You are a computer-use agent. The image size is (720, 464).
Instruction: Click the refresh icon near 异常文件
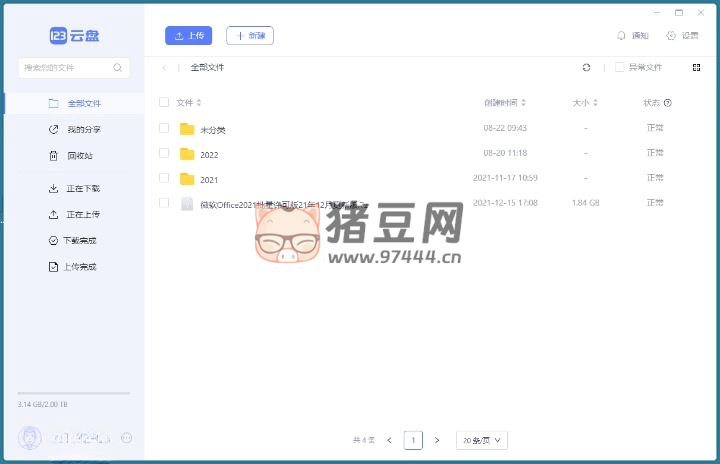click(x=586, y=68)
